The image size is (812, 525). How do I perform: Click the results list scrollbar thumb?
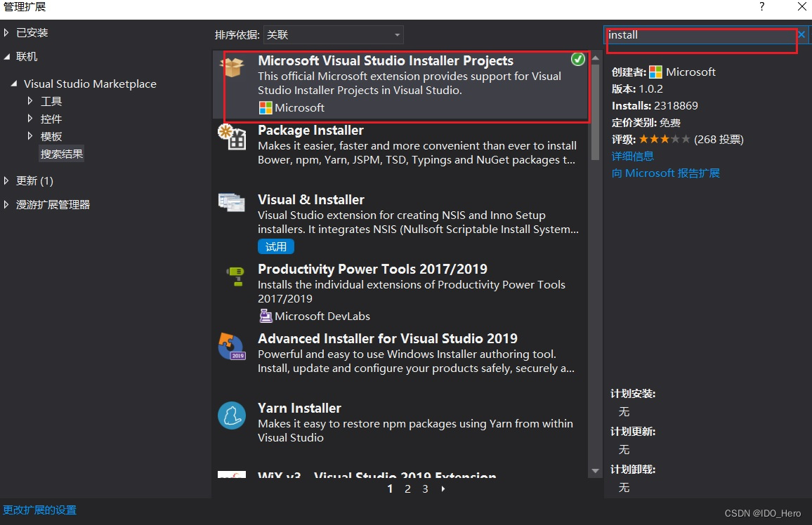click(x=595, y=112)
